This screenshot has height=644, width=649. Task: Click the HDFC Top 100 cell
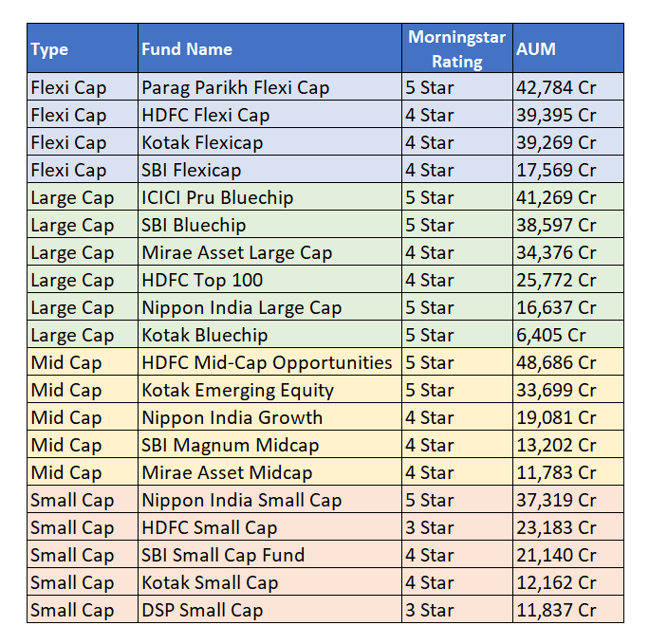(202, 280)
